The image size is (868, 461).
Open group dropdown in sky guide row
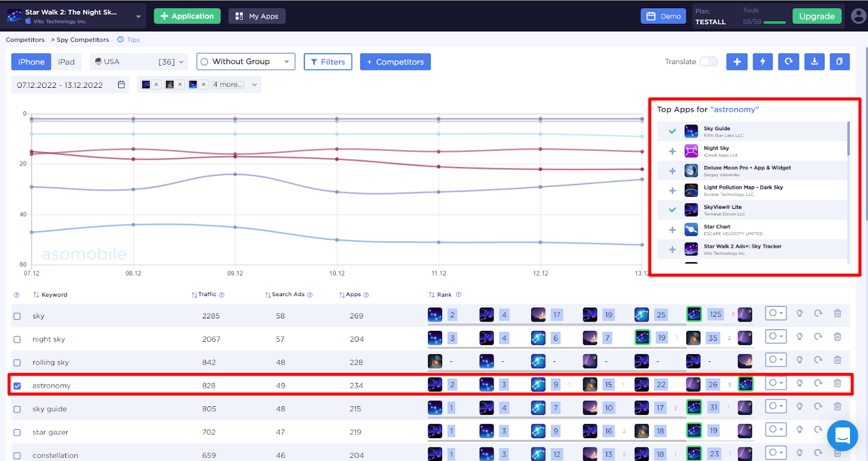776,406
